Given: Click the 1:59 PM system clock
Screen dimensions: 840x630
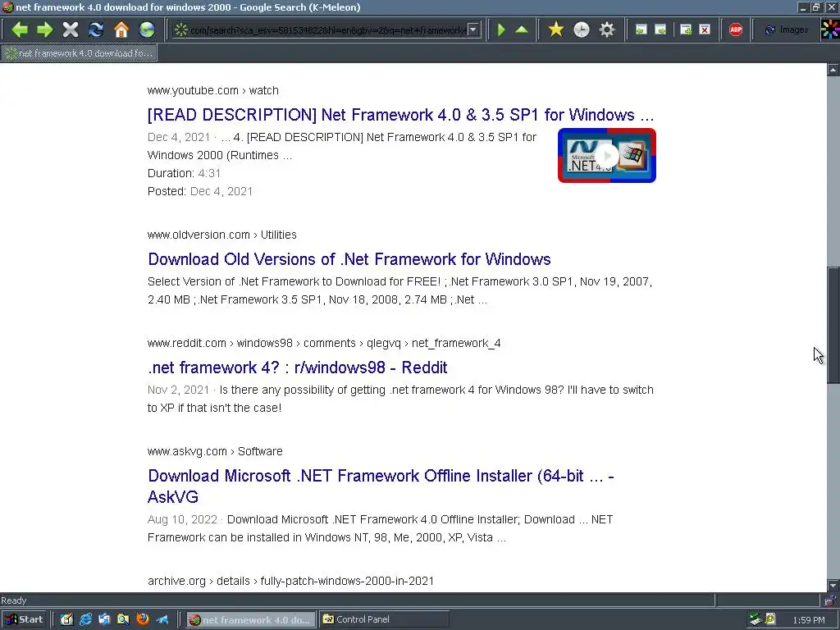Looking at the screenshot, I should (808, 620).
